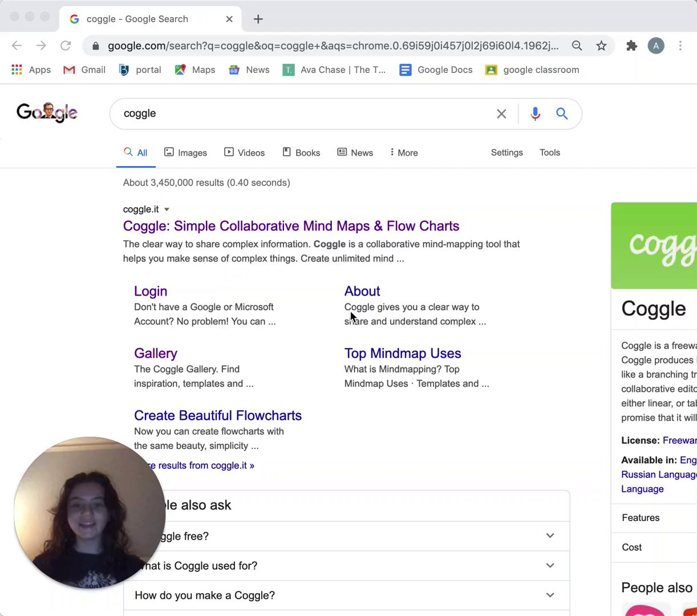Expand Cost section in knowledge panel
Image resolution: width=697 pixels, height=616 pixels.
pos(654,548)
